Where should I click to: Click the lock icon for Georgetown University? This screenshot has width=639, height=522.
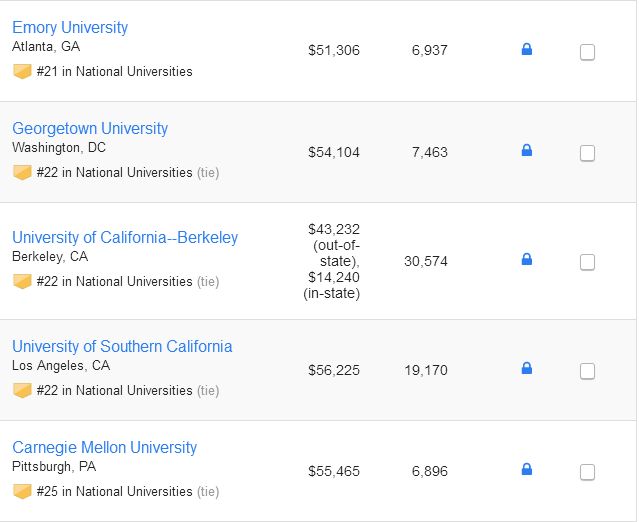coord(527,150)
